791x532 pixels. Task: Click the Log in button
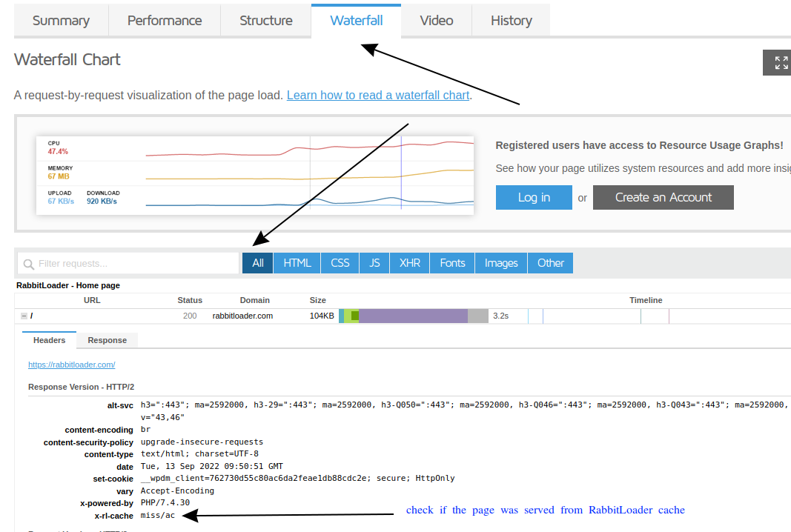click(534, 197)
